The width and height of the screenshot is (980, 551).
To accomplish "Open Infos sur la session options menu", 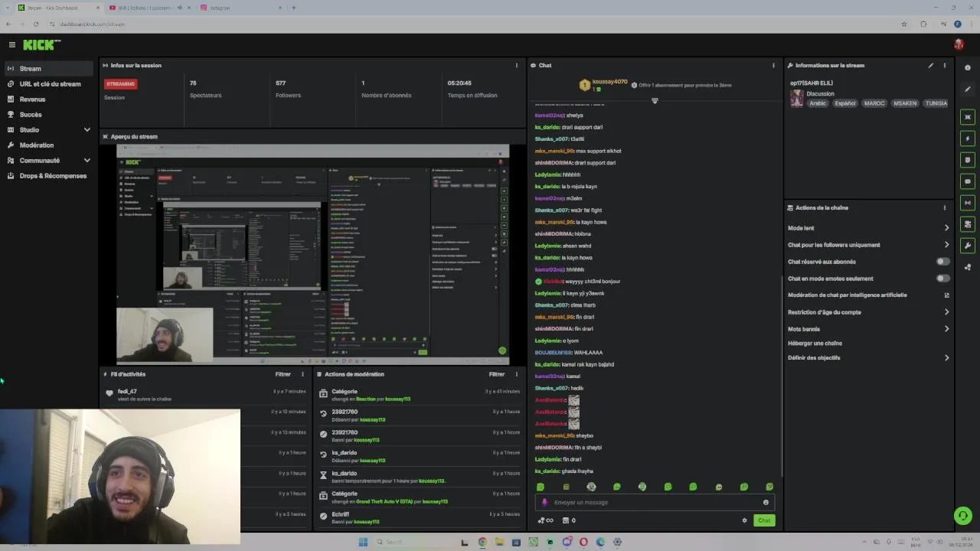I will [516, 65].
